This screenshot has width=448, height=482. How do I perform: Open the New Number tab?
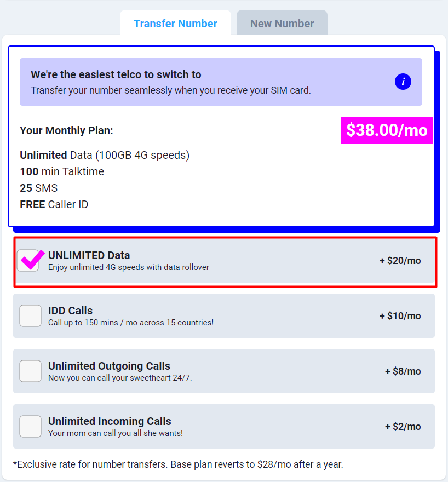[282, 24]
